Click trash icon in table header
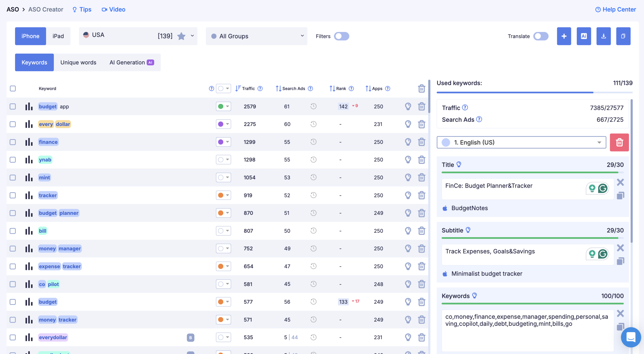This screenshot has height=354, width=644. click(421, 89)
